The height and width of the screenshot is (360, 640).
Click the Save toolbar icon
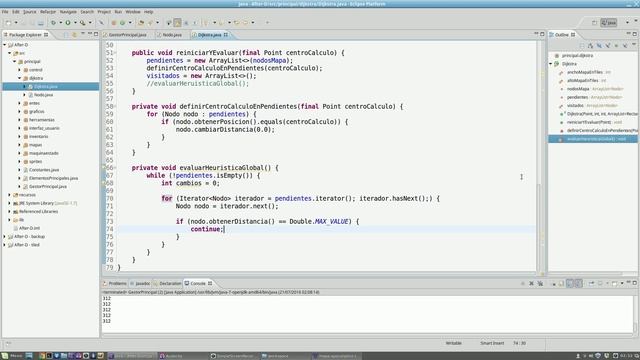coord(23,23)
